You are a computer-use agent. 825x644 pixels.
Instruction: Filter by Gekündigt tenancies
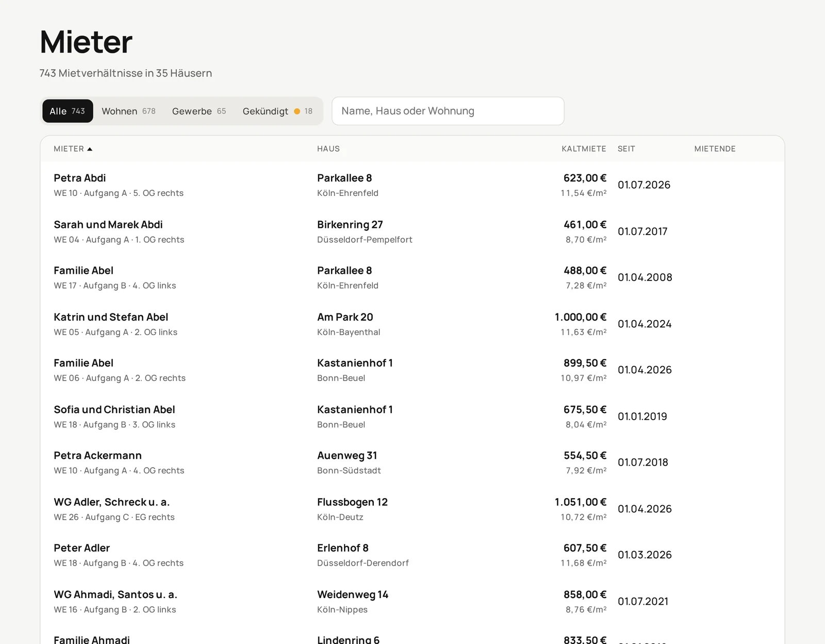tap(277, 111)
